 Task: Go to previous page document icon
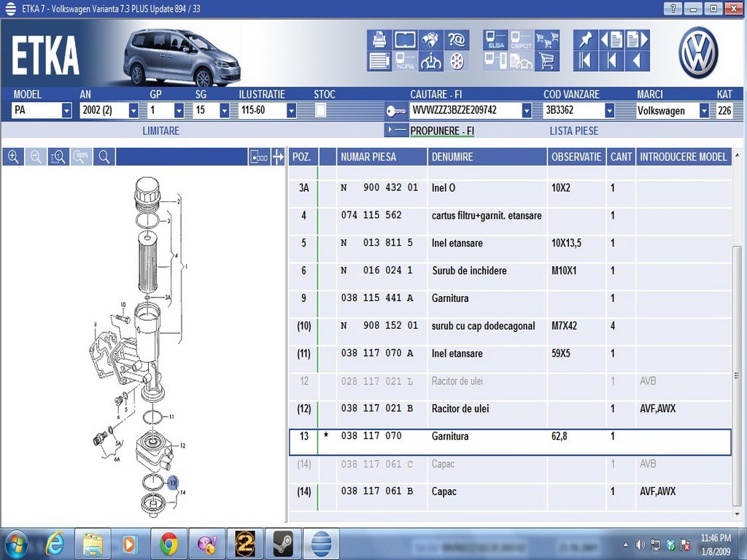coord(611,39)
